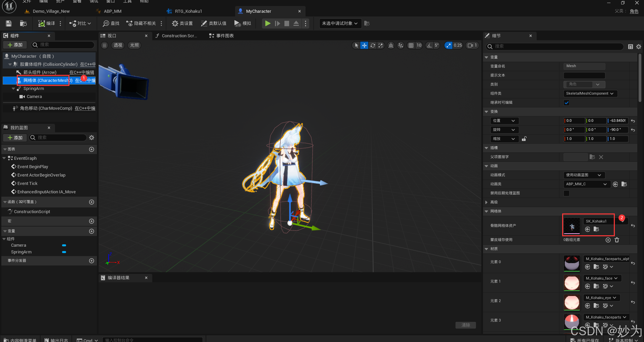
Task: Select SpringArm component in tree
Action: (x=34, y=89)
